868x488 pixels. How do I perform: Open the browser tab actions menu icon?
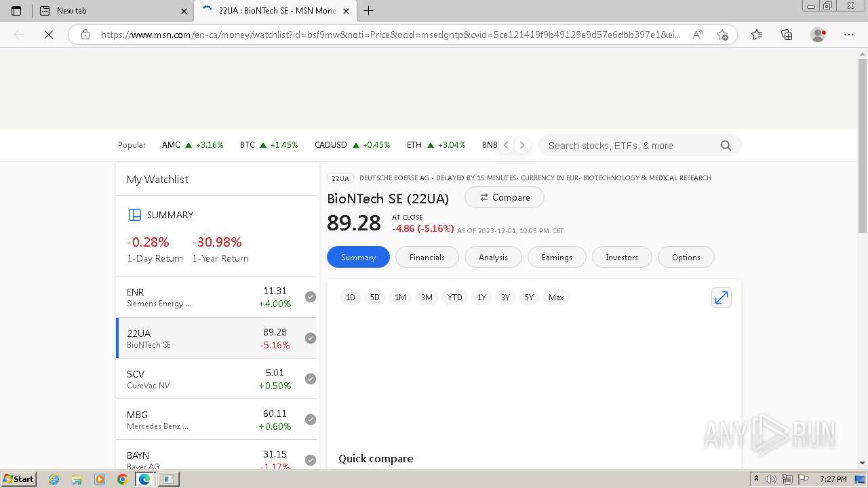tap(16, 11)
